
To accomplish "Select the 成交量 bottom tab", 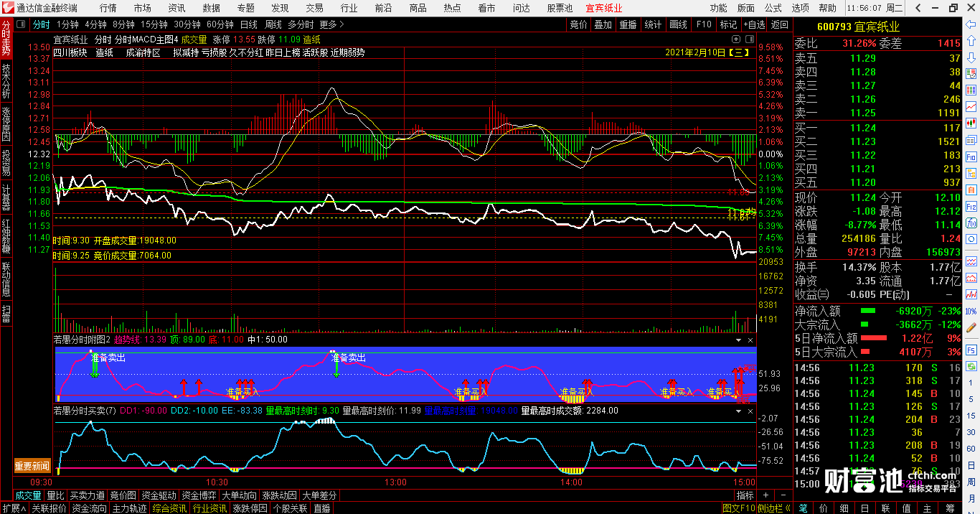I will coord(29,495).
